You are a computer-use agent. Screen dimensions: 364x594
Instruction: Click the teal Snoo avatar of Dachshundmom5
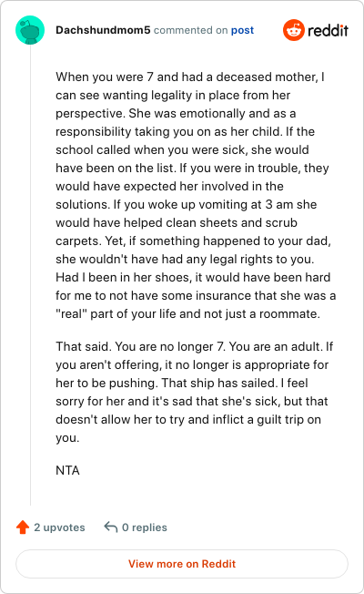click(x=30, y=30)
